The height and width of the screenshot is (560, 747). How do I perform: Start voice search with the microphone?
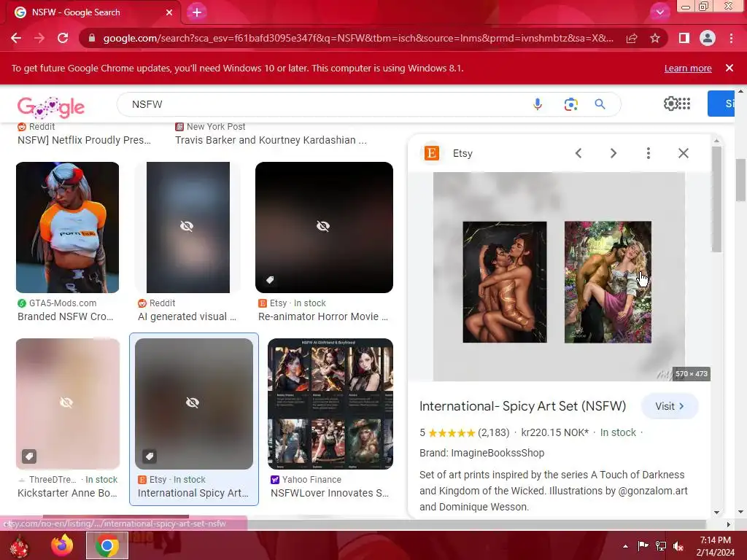538,104
